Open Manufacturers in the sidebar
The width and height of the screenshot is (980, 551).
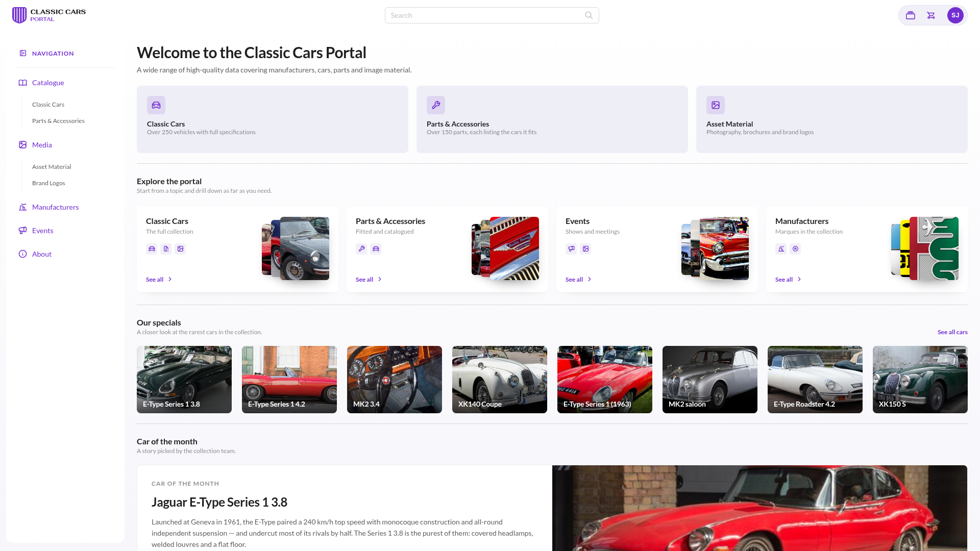[55, 207]
